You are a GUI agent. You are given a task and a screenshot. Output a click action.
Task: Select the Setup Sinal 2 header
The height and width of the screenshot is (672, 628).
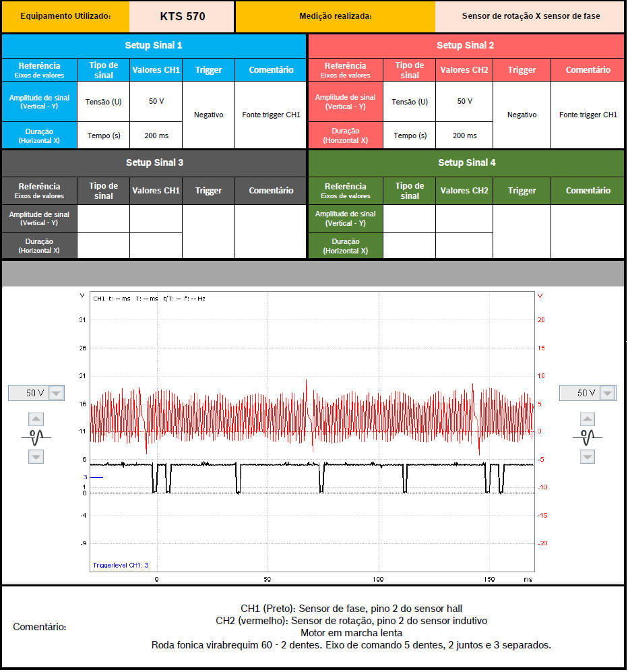point(466,46)
